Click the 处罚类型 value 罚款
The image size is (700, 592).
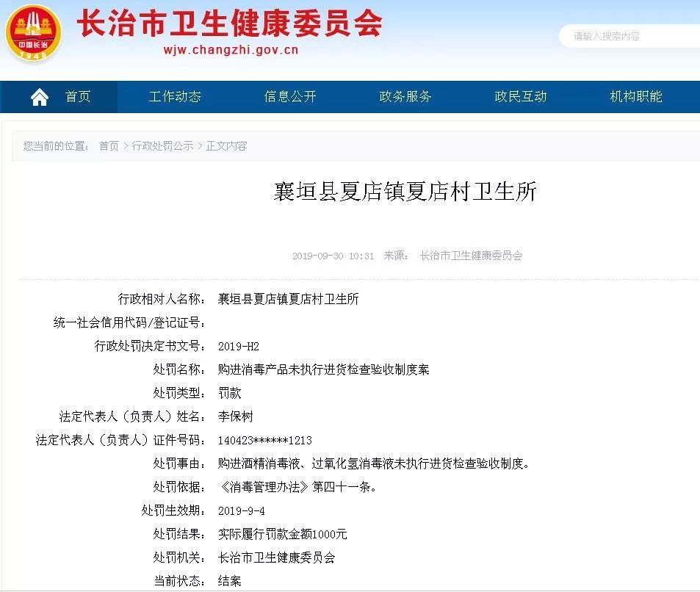[229, 394]
